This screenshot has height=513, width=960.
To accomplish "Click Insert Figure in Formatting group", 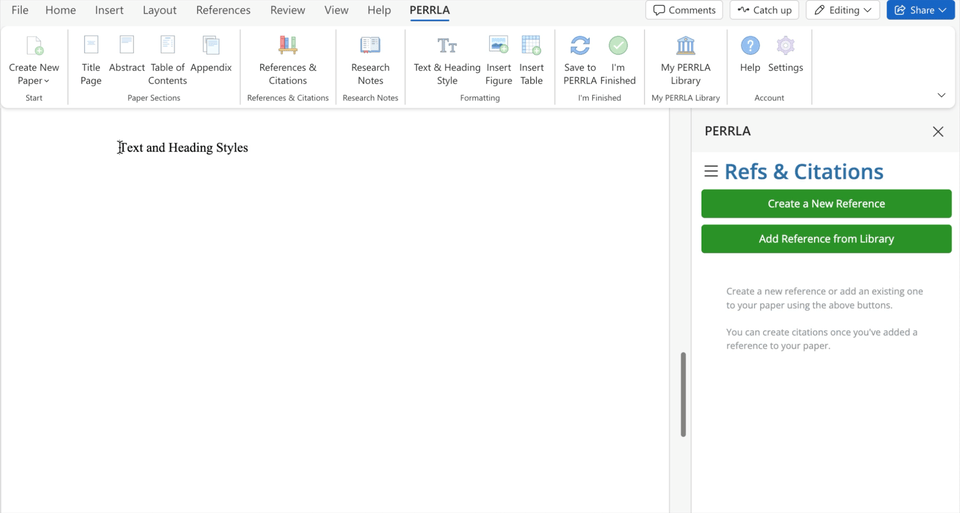I will [x=498, y=60].
